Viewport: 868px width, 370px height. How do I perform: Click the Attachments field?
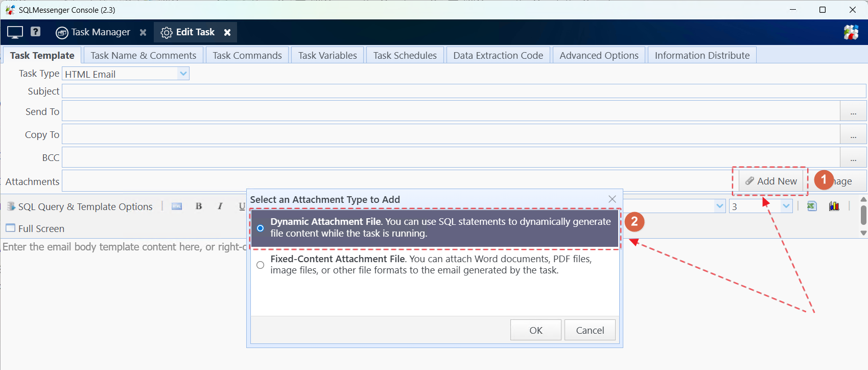pyautogui.click(x=400, y=181)
